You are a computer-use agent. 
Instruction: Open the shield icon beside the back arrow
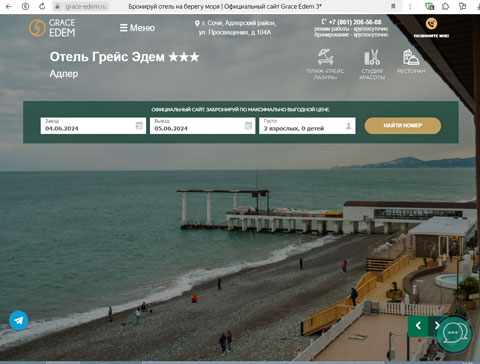point(25,6)
